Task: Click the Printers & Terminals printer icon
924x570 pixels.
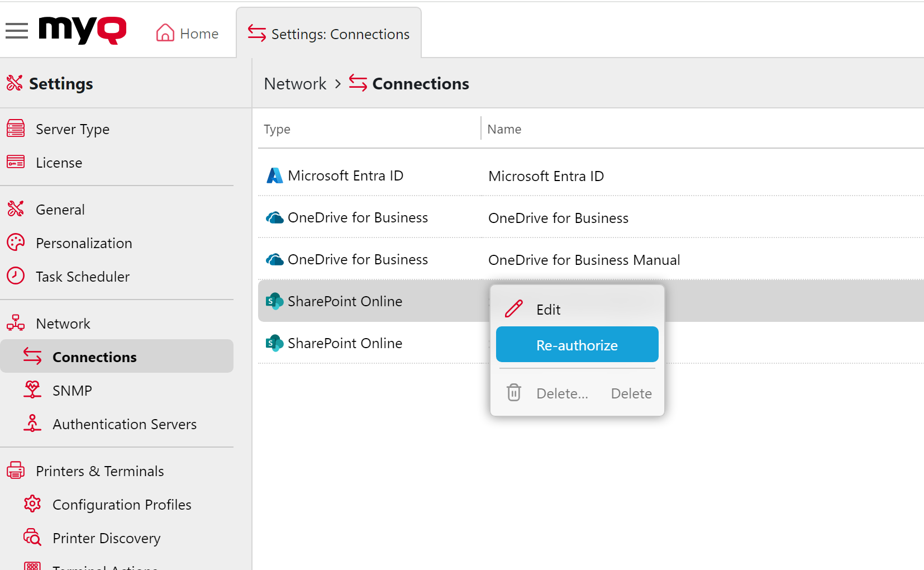Action: (x=15, y=471)
